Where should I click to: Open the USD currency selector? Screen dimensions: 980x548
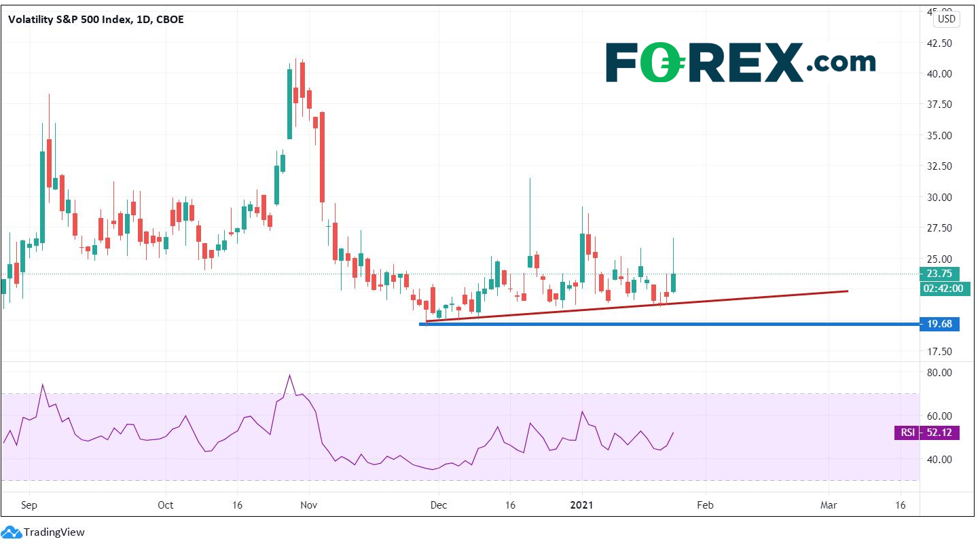point(945,19)
